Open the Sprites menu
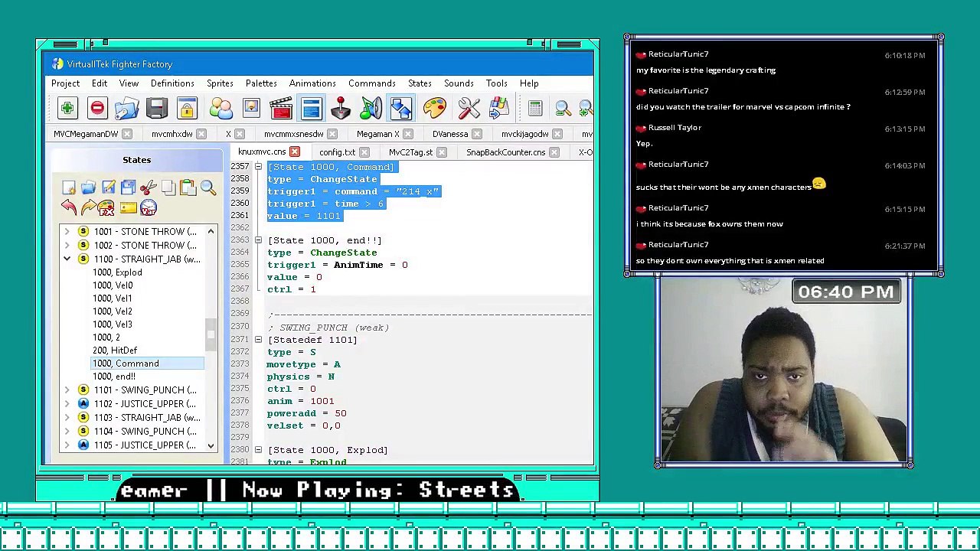This screenshot has height=551, width=980. [220, 83]
